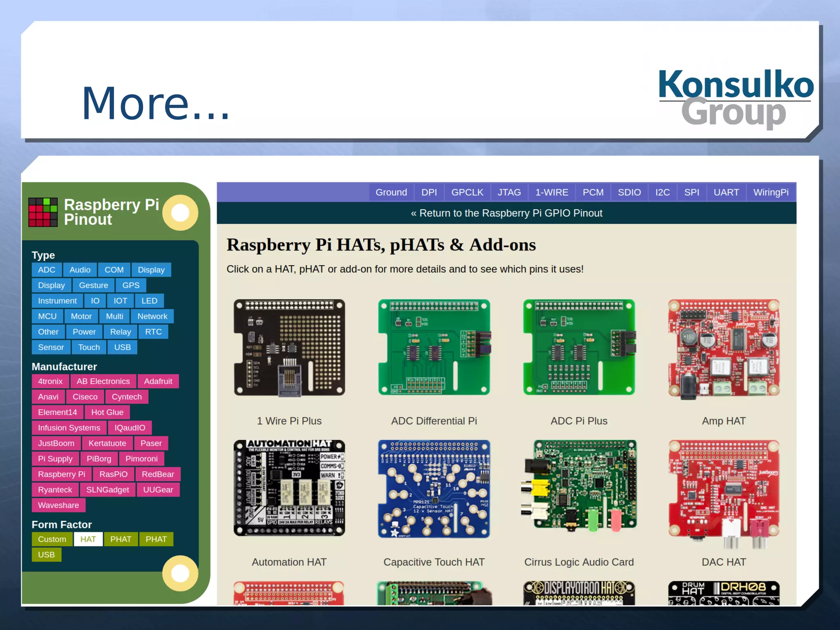Filter by Network type
Screen dimensions: 840x630
tap(153, 317)
